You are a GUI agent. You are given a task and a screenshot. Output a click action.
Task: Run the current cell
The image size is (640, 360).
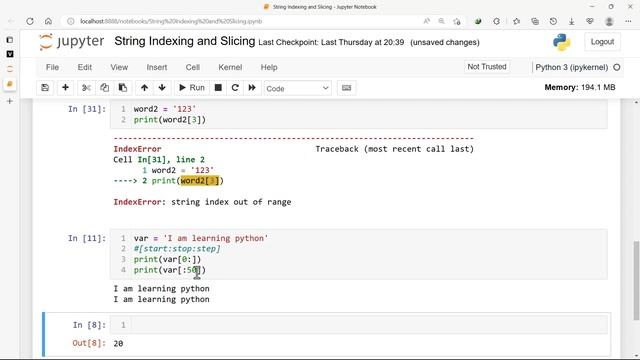point(192,88)
